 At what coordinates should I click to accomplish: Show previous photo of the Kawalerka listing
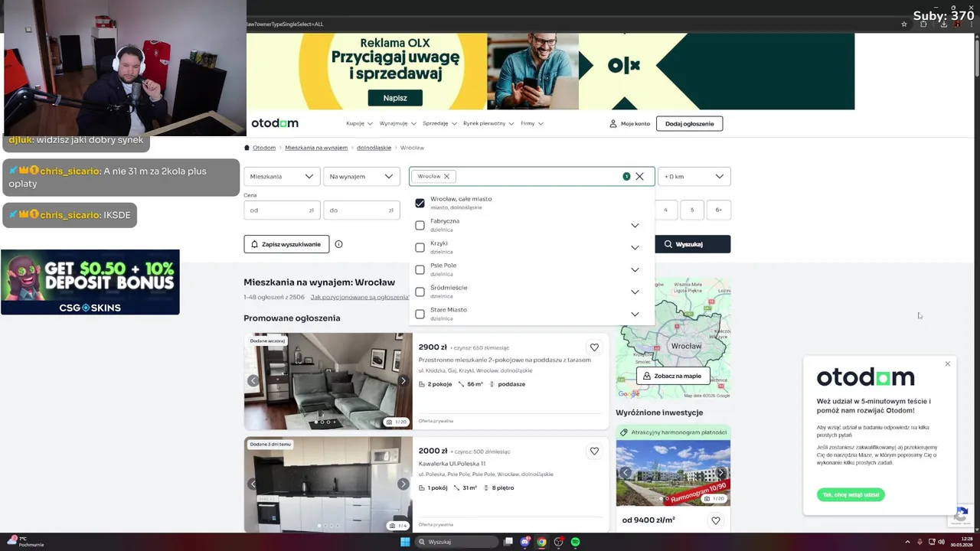coord(253,484)
